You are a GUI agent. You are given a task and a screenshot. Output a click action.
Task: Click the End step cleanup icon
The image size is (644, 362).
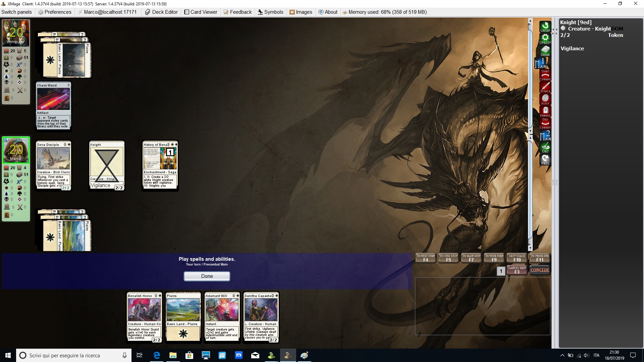tap(545, 148)
